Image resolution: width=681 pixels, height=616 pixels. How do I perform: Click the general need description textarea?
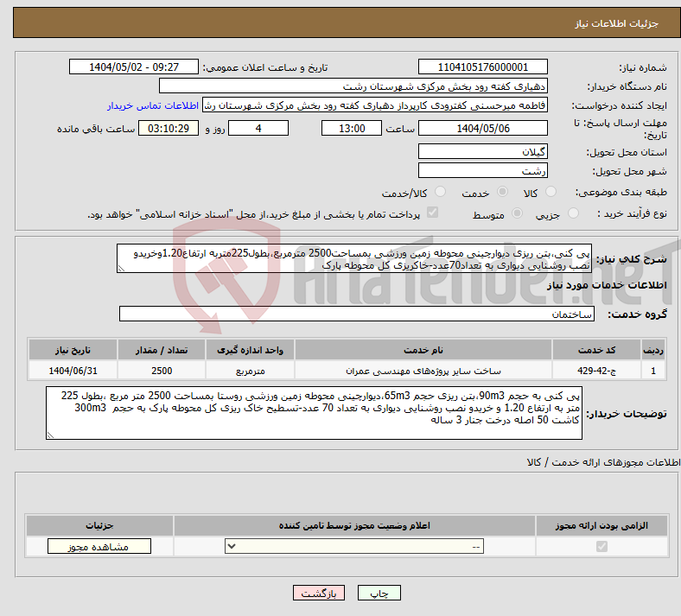[354, 258]
